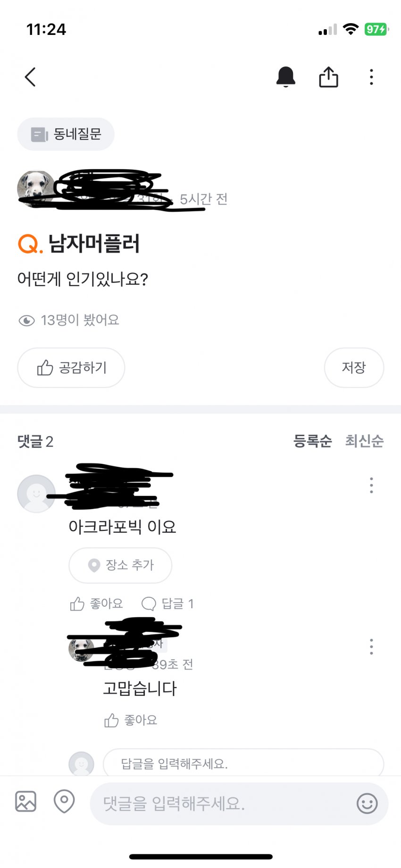The height and width of the screenshot is (868, 401).
Task: Like the 아크라포빅 이요 comment
Action: point(96,603)
